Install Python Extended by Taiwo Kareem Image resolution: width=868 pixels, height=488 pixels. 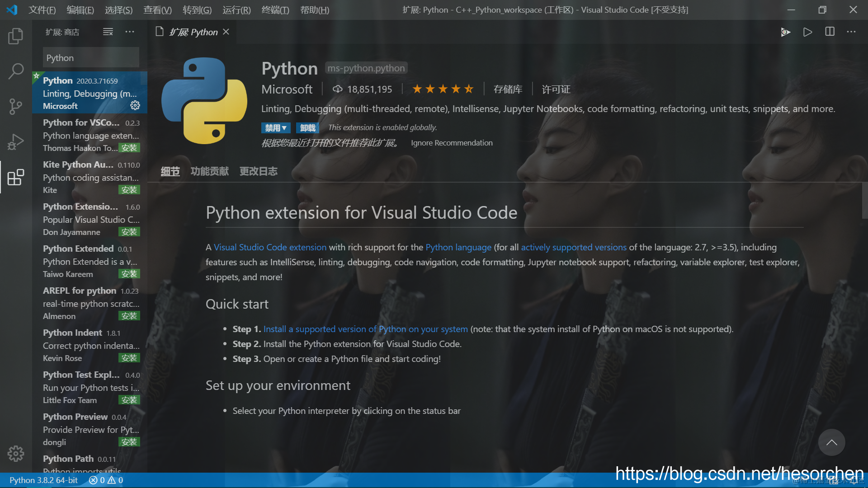point(129,274)
